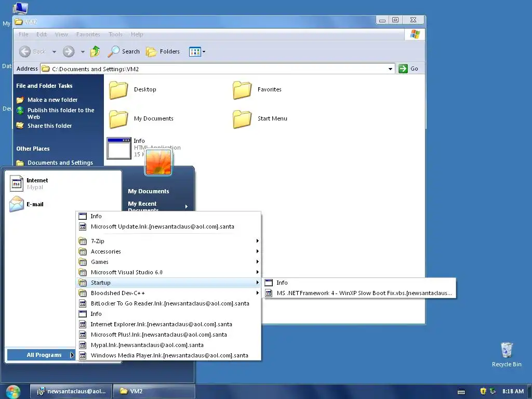The width and height of the screenshot is (532, 399).
Task: Open the Favorites menu
Action: [88, 34]
